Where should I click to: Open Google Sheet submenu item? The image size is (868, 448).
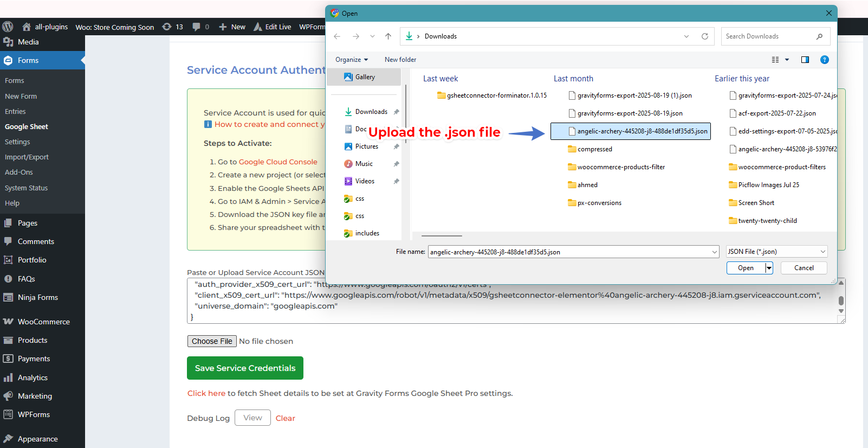click(x=27, y=126)
